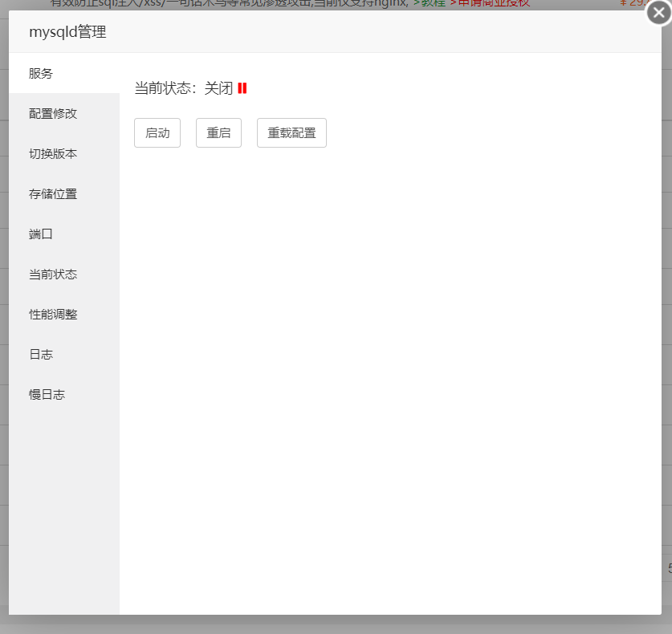The height and width of the screenshot is (634, 672).
Task: Click the 启动 button
Action: click(x=157, y=132)
